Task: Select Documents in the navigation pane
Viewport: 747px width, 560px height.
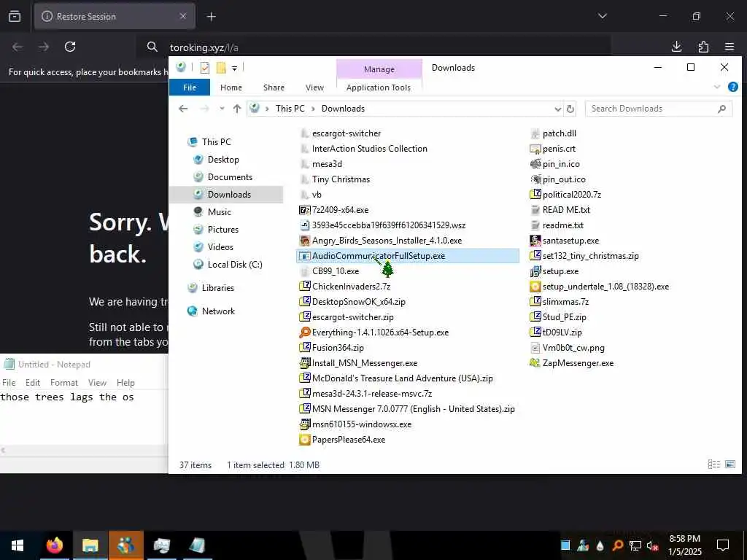Action: [230, 177]
